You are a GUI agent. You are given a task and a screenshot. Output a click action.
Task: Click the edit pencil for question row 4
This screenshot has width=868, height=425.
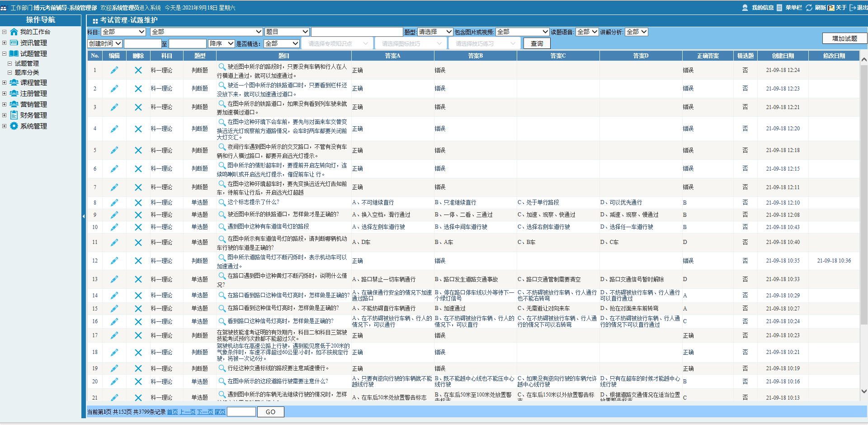click(x=114, y=129)
